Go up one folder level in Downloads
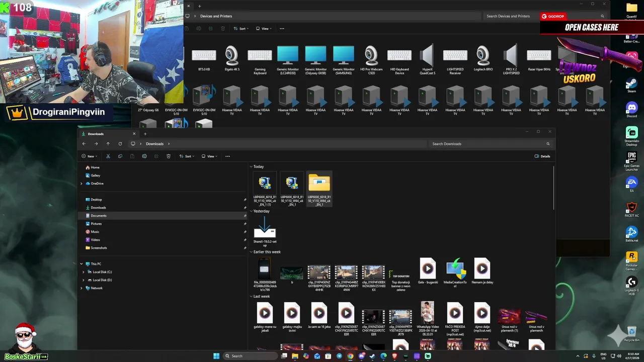The image size is (644, 362). pos(108,144)
